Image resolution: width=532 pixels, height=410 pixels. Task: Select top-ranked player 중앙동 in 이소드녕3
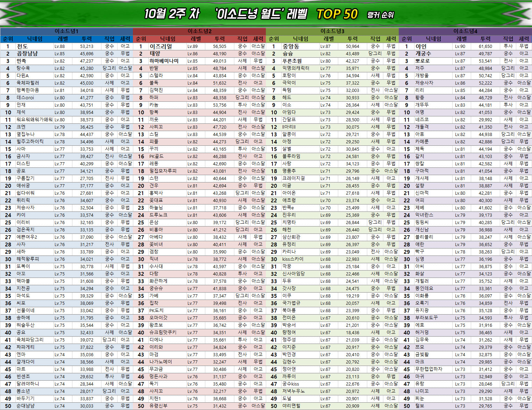point(291,46)
